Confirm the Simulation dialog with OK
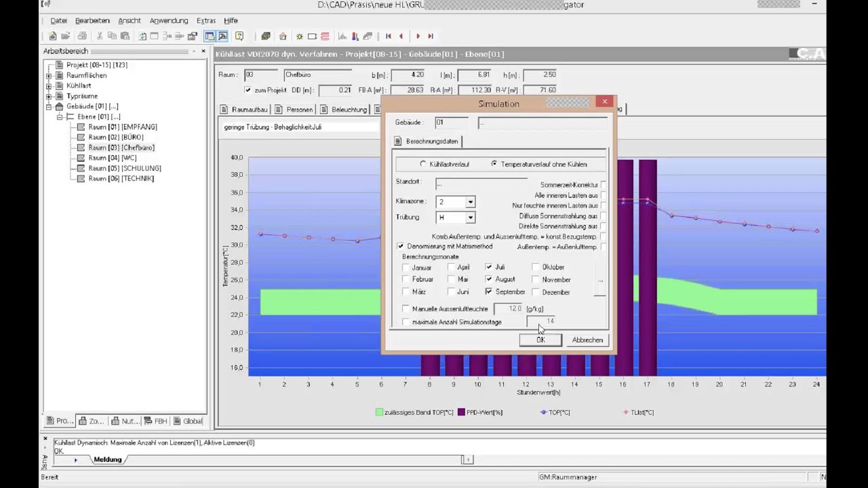868x488 pixels. [540, 340]
